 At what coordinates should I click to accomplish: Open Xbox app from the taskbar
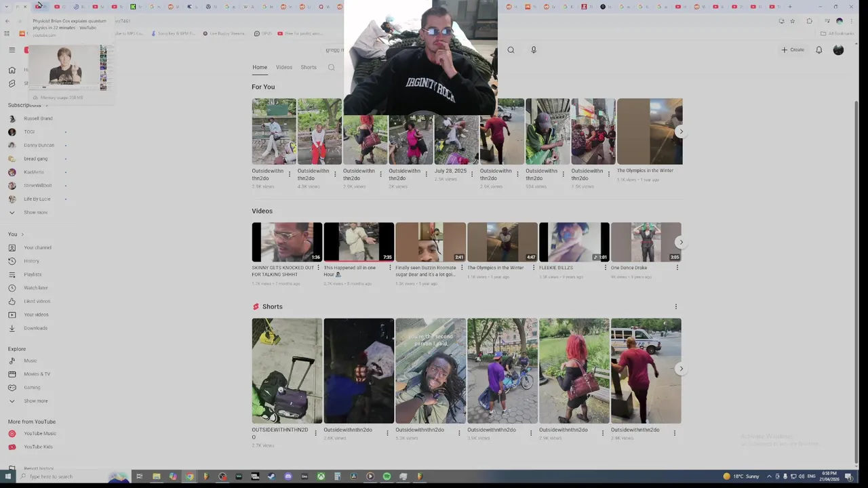321,476
